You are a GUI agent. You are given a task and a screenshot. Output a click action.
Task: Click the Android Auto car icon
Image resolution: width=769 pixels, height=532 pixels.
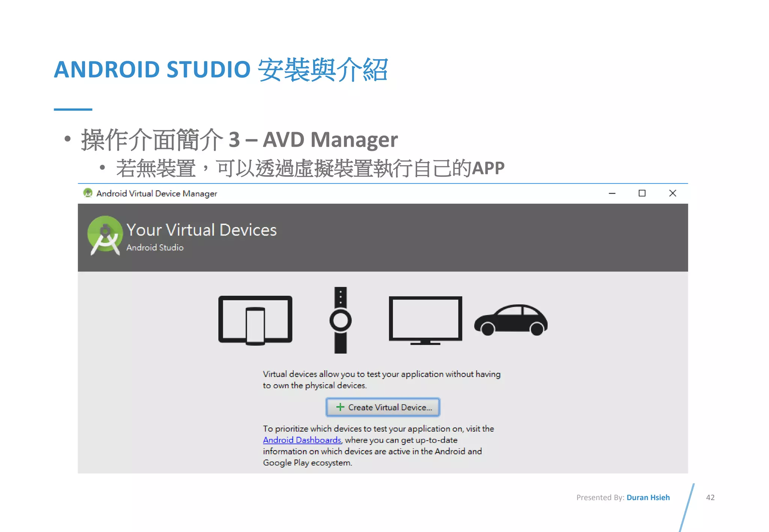(511, 320)
